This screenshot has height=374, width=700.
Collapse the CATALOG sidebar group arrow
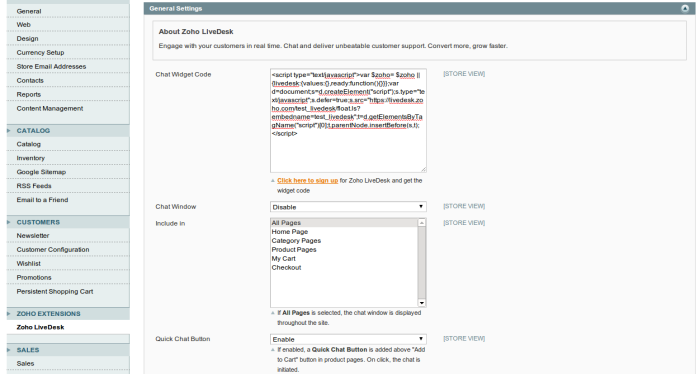click(x=8, y=131)
